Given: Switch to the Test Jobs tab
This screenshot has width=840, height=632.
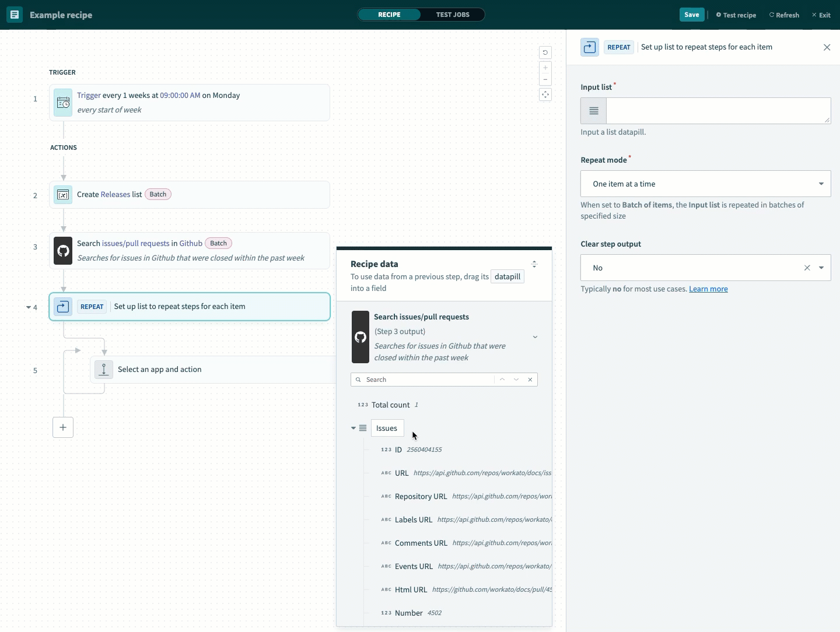Looking at the screenshot, I should 453,15.
